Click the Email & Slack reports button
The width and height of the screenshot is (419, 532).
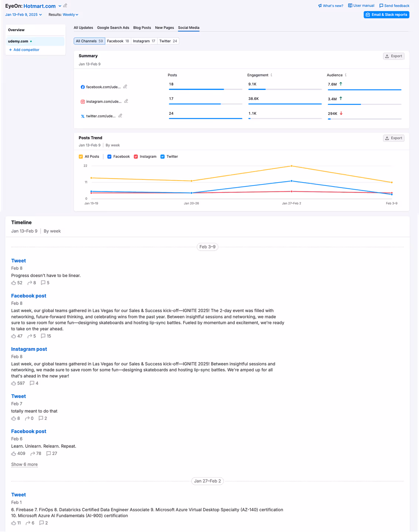tap(386, 15)
